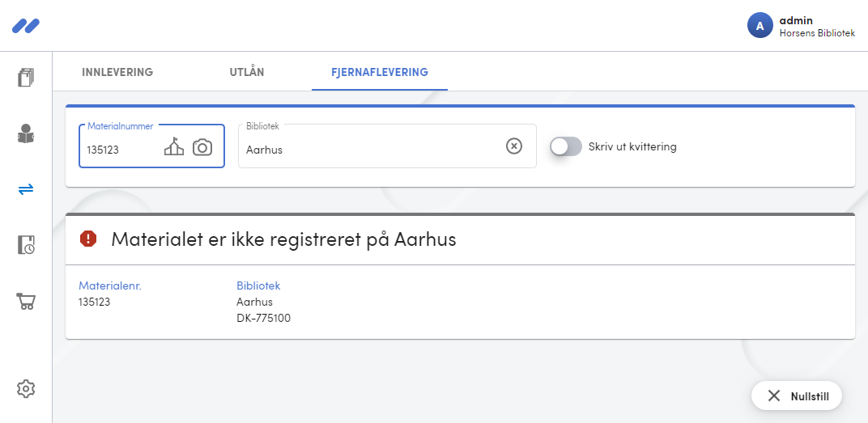
Task: Clear the Bibliotek field with X
Action: tap(514, 146)
